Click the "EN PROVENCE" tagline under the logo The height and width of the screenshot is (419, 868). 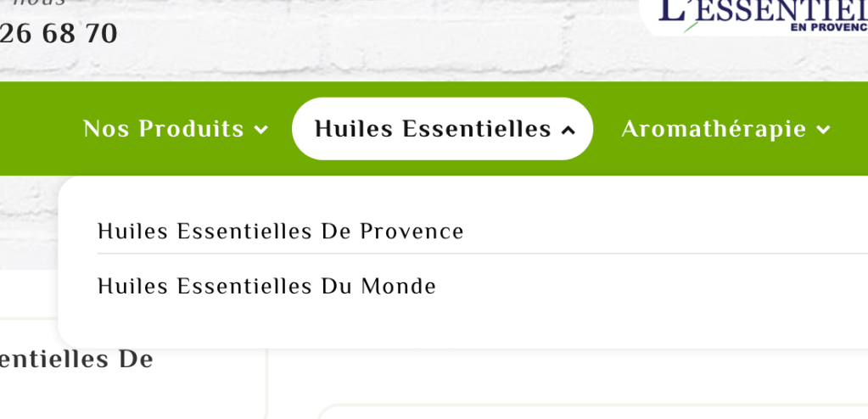coord(827,27)
